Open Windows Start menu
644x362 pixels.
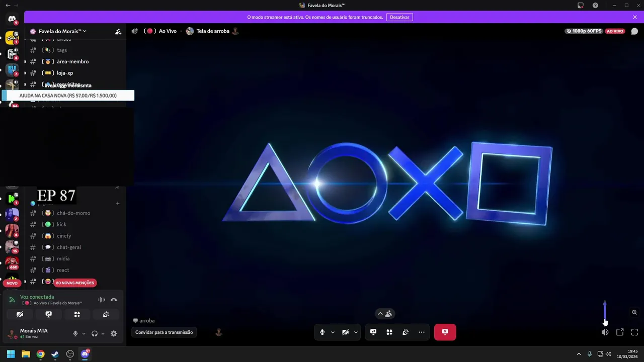(11, 354)
